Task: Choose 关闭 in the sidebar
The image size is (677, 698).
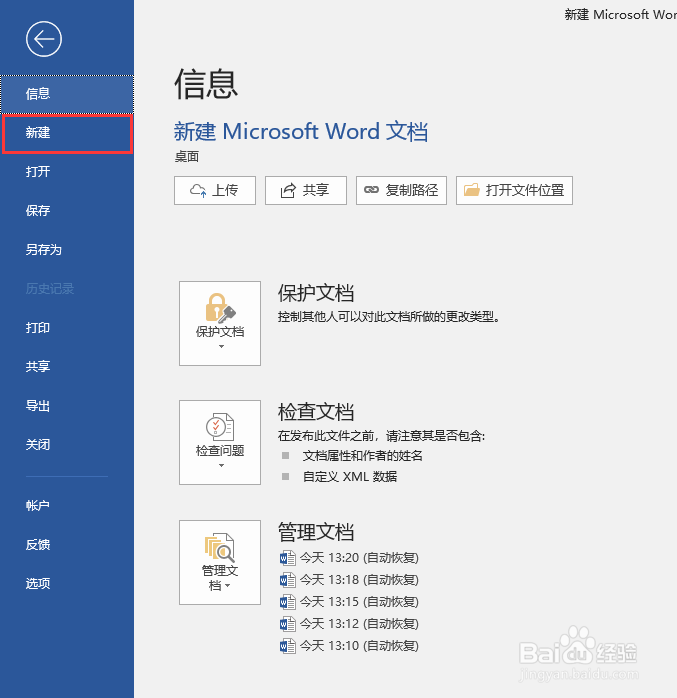Action: pyautogui.click(x=67, y=444)
